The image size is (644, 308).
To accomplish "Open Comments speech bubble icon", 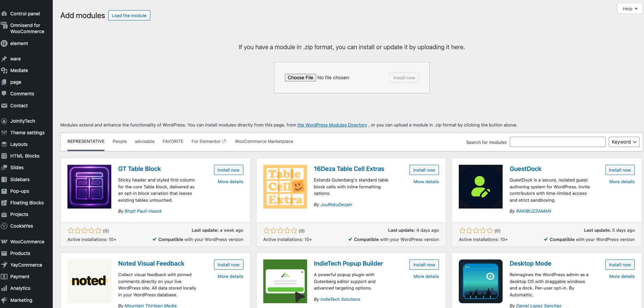I will pos(4,94).
